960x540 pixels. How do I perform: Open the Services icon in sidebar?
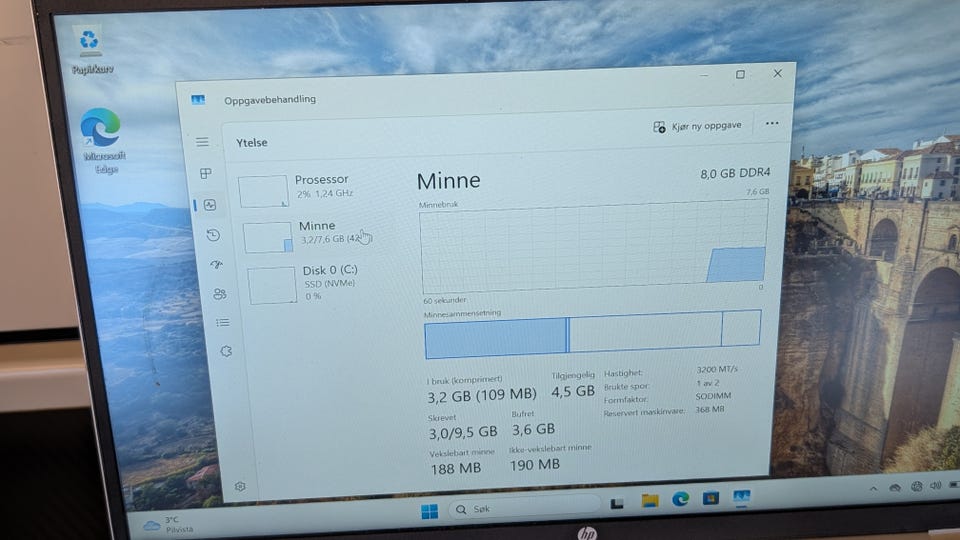[226, 351]
